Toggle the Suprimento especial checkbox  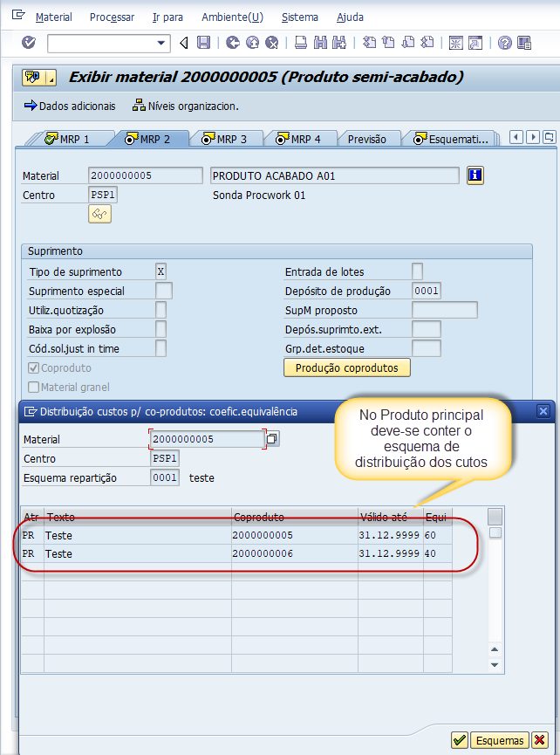[162, 291]
